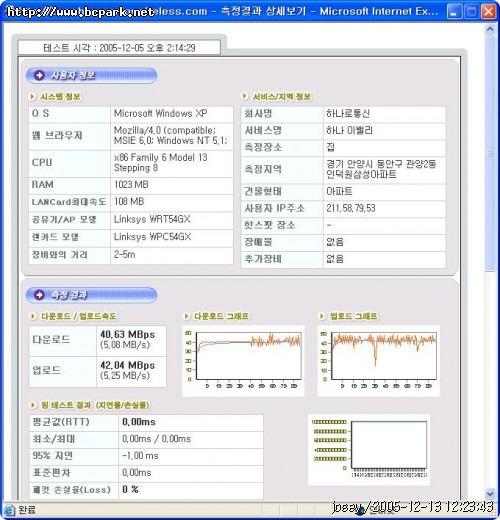Click the arrow icon beside 다운로드 그래프
Image resolution: width=500 pixels, height=520 pixels.
[187, 316]
